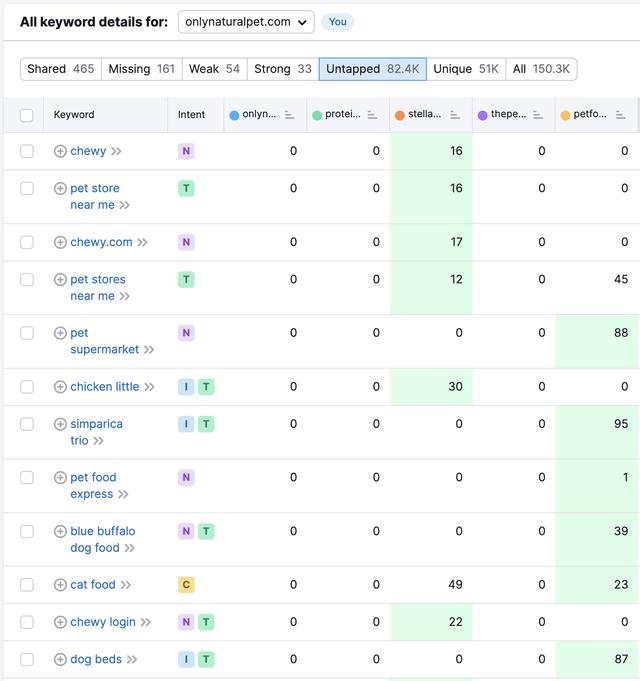Click the plus icon beside pet store near me
640x681 pixels.
tap(60, 188)
